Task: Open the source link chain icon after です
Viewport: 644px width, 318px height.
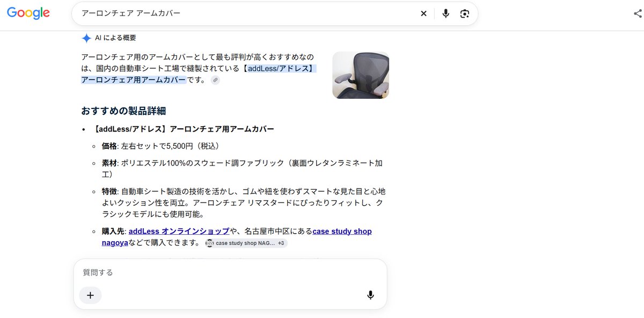Action: click(x=215, y=80)
